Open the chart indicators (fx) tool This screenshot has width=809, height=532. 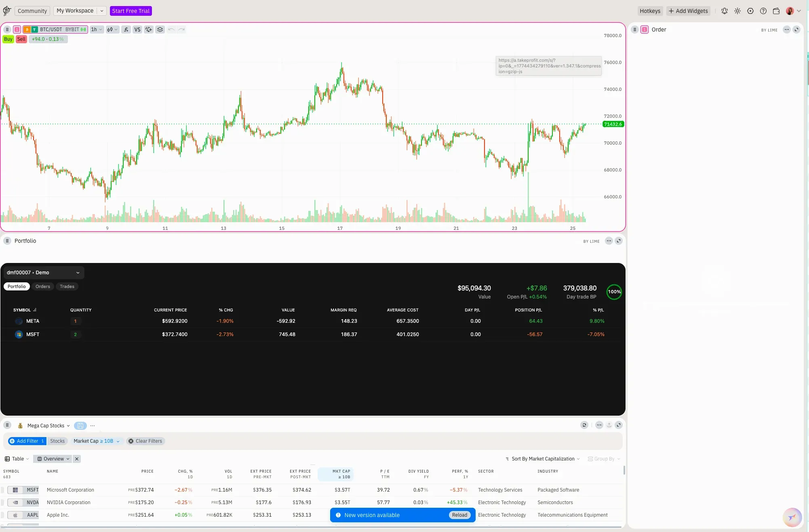[126, 29]
